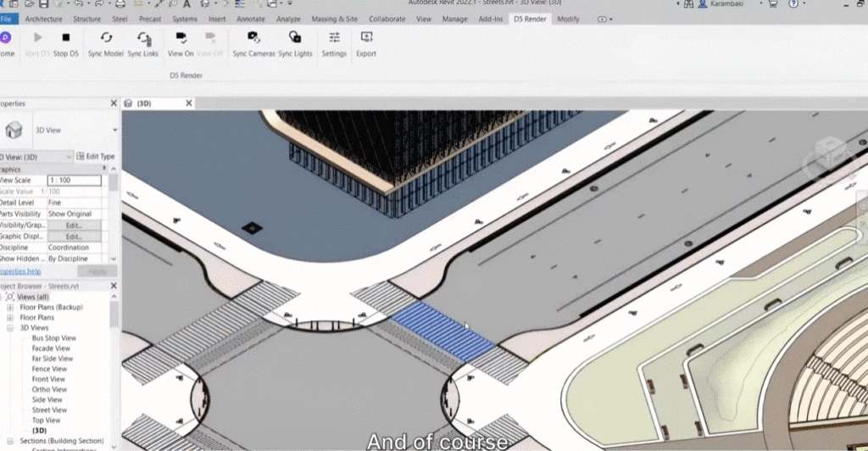Expand the Floor Plans tree node
868x451 pixels.
pyautogui.click(x=10, y=318)
